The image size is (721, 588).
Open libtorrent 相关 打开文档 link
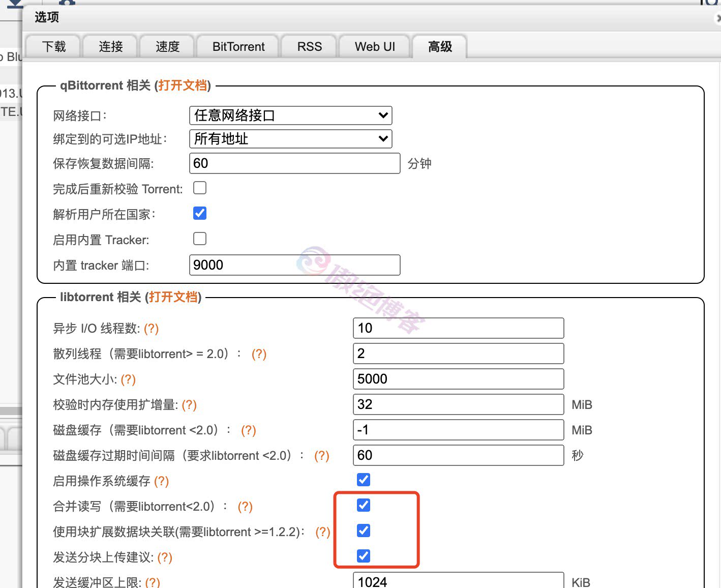(x=173, y=297)
